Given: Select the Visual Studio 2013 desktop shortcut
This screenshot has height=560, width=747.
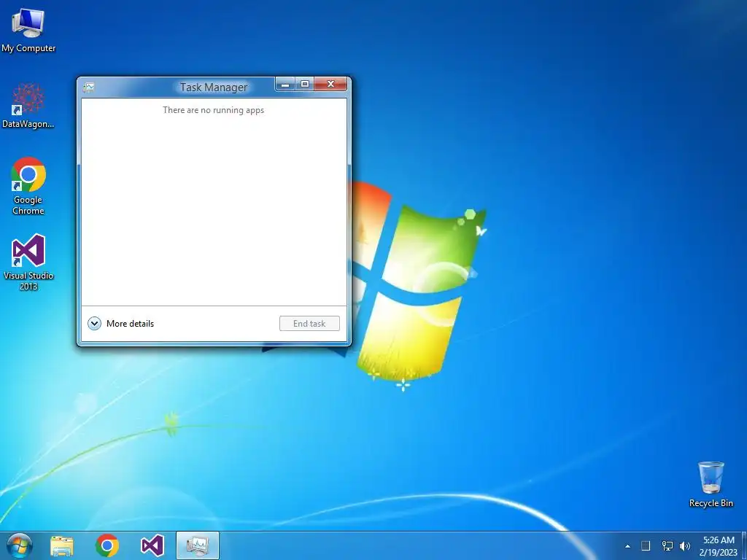Looking at the screenshot, I should [28, 262].
